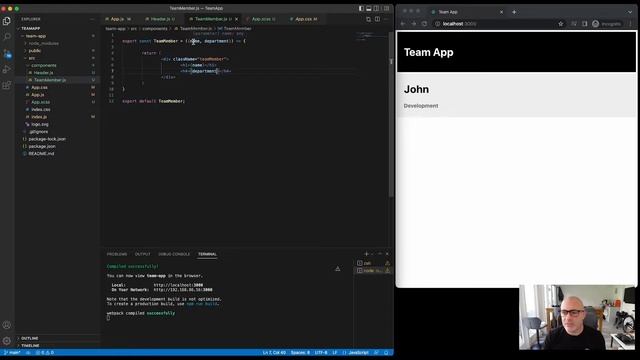Open App.css in the file tree
Image resolution: width=640 pixels, height=360 pixels.
[39, 87]
